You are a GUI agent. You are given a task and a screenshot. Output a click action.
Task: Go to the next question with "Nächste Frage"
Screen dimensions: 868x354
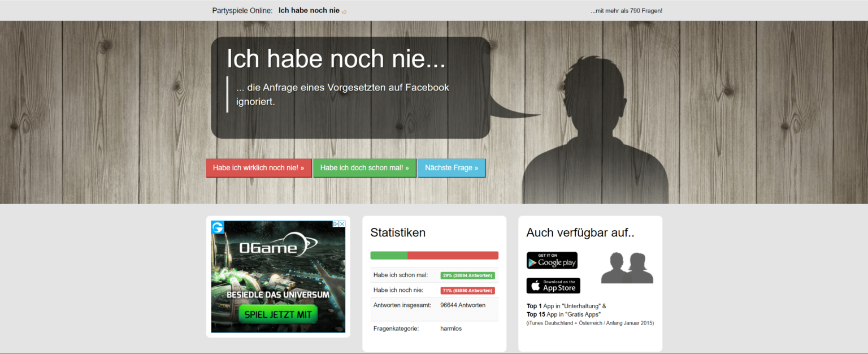[451, 168]
